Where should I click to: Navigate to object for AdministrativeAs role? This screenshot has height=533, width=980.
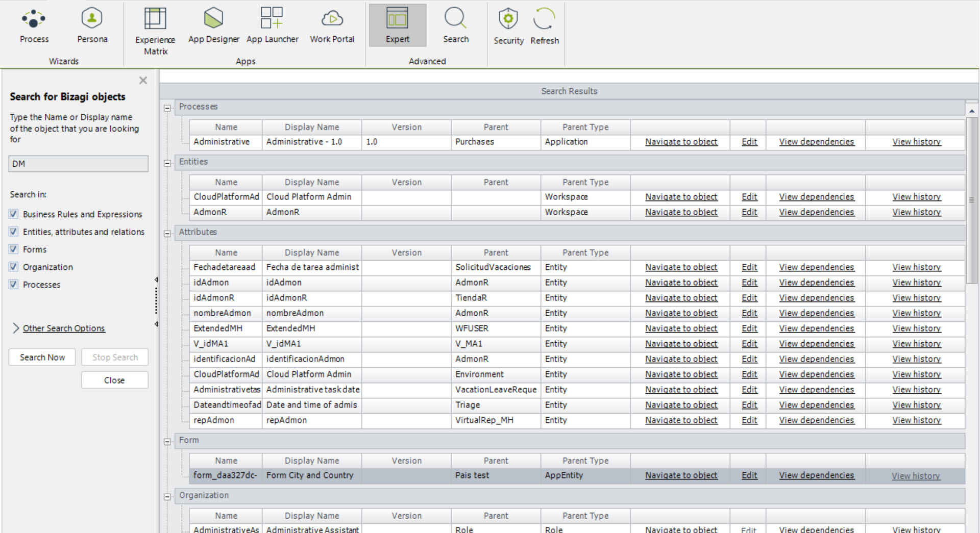coord(681,529)
